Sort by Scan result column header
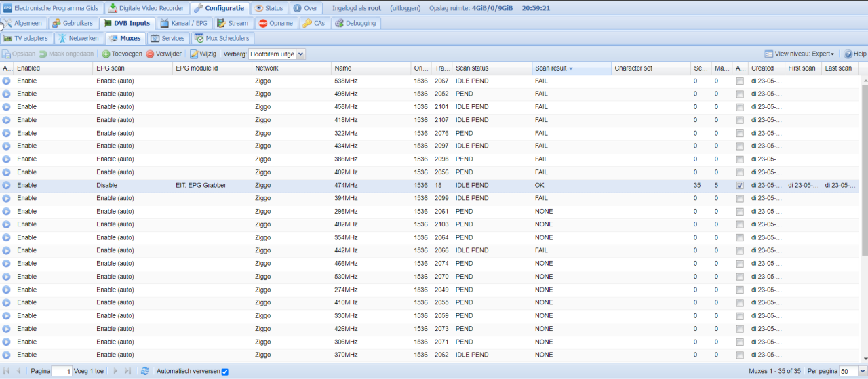The image size is (868, 379). pos(551,68)
